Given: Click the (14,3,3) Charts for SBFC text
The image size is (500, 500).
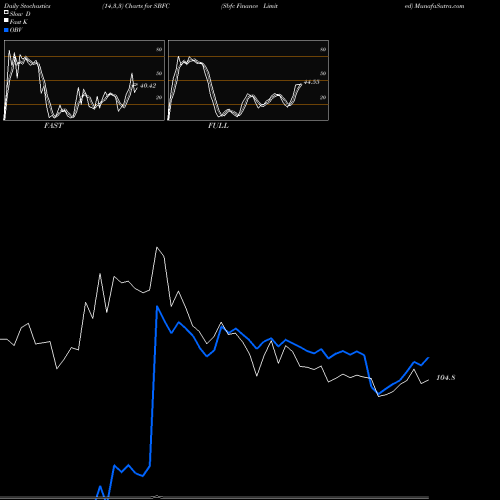Looking at the screenshot, I should pos(136,6).
